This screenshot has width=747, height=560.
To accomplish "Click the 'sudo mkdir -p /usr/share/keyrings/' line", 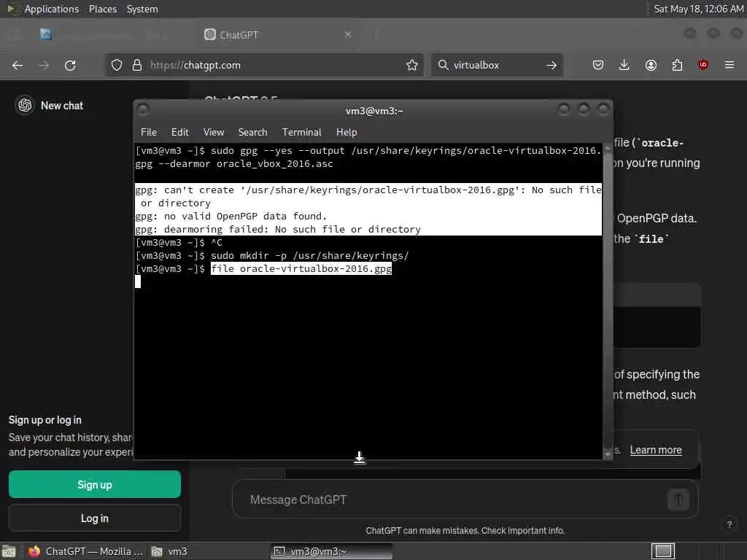I will tap(309, 256).
